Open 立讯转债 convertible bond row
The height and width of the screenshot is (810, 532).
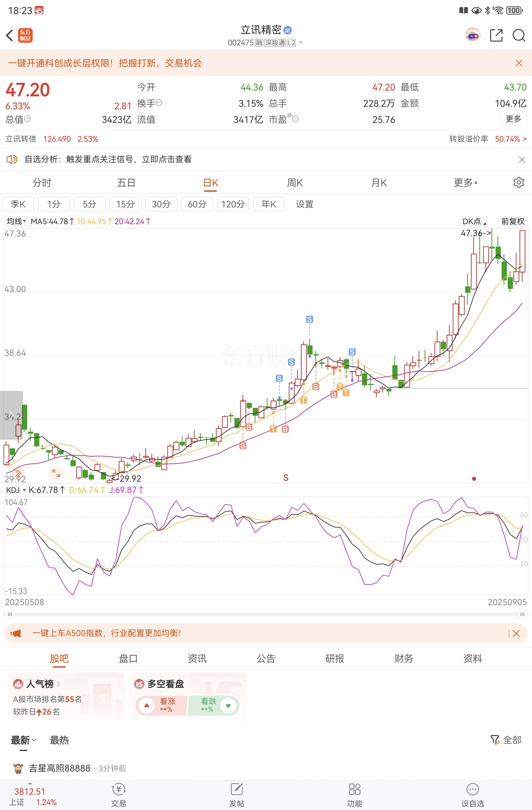pyautogui.click(x=52, y=139)
